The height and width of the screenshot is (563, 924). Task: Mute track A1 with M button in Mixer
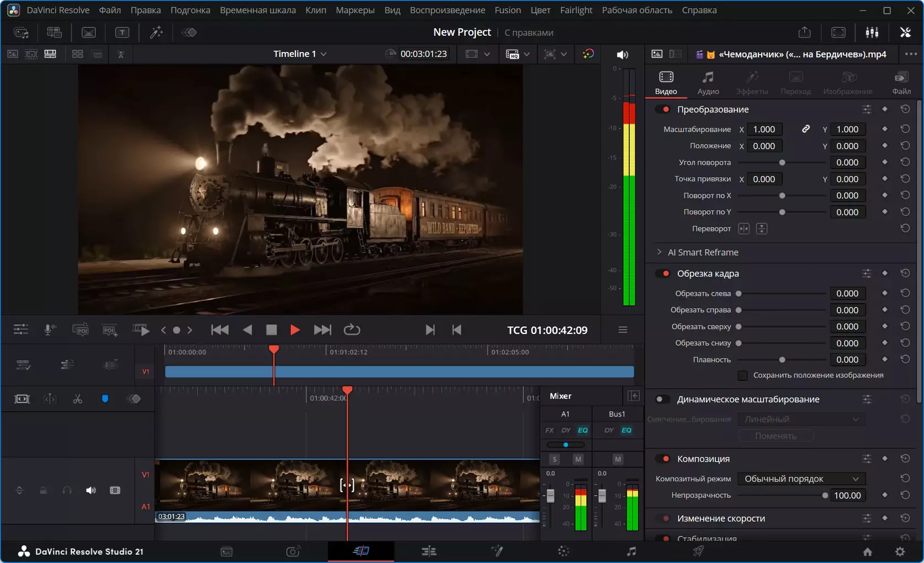pyautogui.click(x=578, y=459)
